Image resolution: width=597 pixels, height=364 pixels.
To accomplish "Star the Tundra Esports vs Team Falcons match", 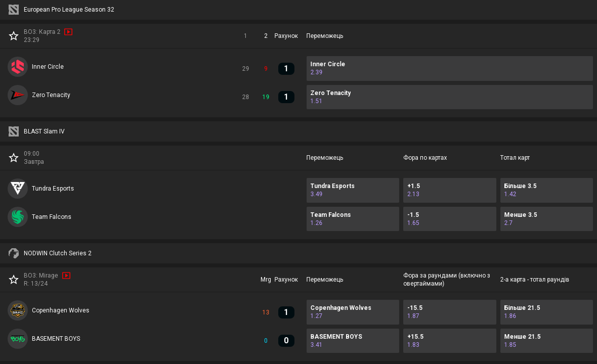I will (x=14, y=158).
